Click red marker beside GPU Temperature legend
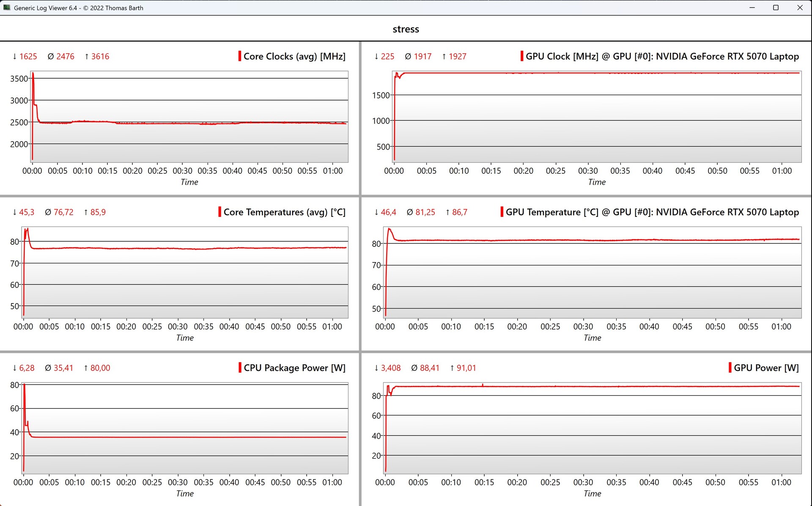 click(x=502, y=212)
